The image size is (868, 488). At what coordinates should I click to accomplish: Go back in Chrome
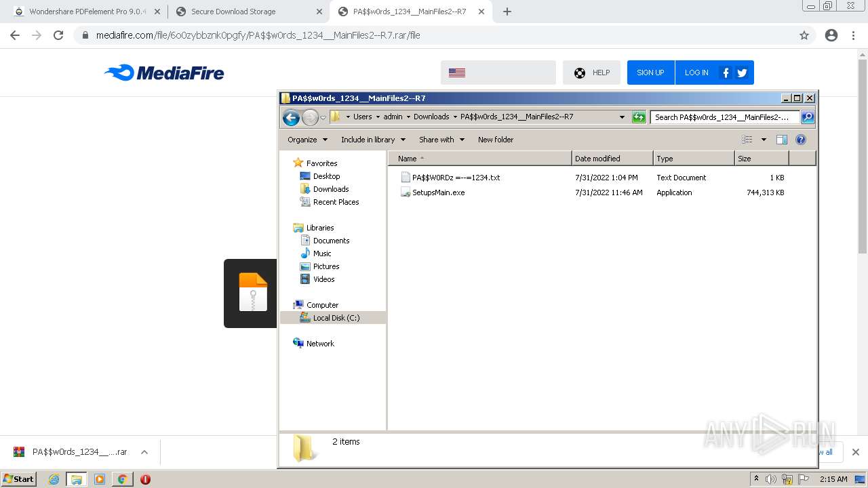15,35
